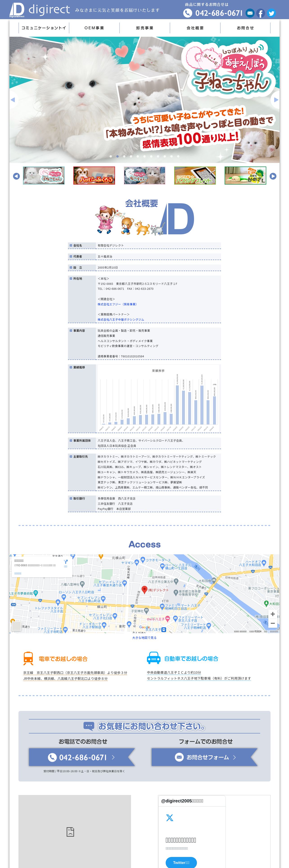Screen dimensions: 289x868
Task: Click the 主要取引先 row bullet icon
Action: click(71, 457)
